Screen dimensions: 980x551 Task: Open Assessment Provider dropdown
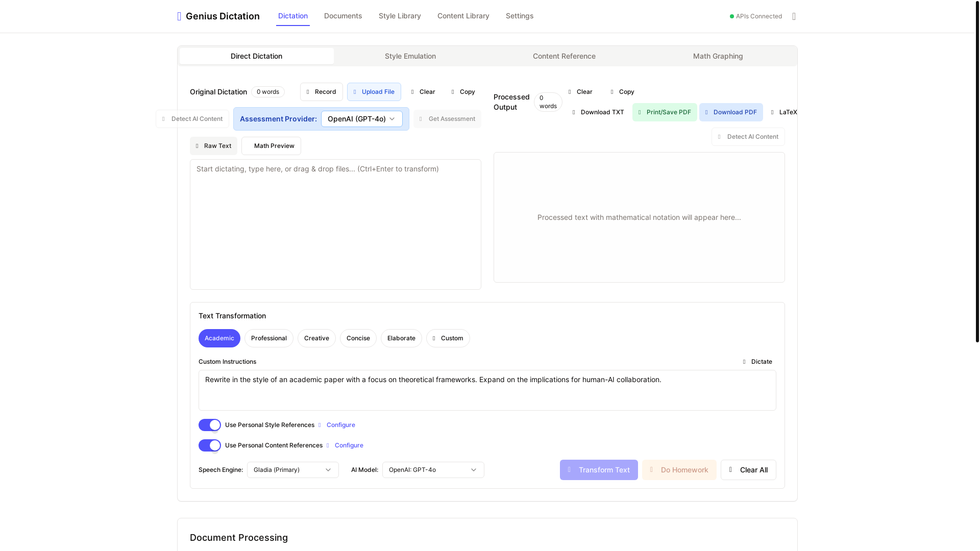tap(362, 119)
